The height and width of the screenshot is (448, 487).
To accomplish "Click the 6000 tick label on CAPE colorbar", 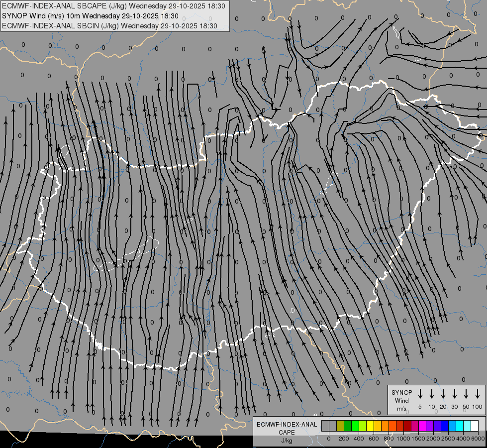I will click(x=478, y=439).
